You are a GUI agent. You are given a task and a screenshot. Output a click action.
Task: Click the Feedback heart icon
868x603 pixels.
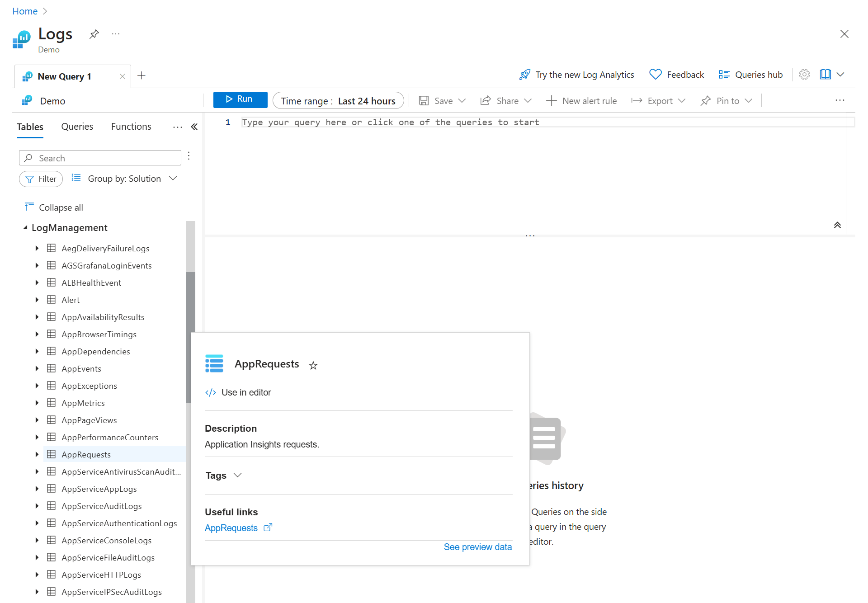[655, 75]
